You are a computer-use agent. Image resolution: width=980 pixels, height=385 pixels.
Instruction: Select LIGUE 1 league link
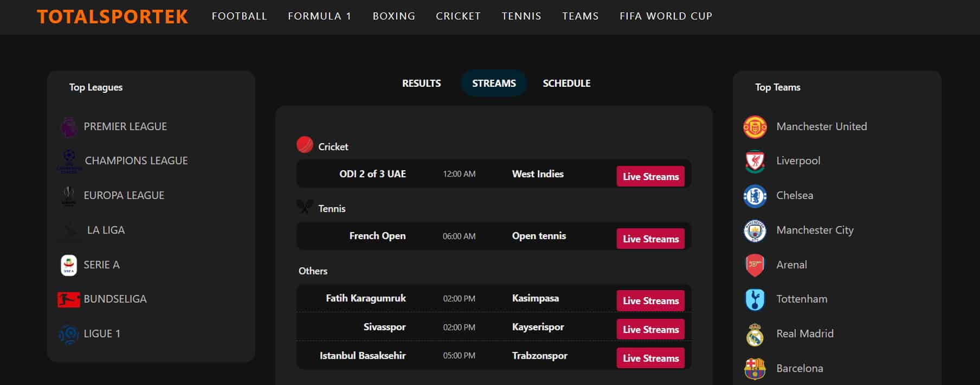pos(102,334)
